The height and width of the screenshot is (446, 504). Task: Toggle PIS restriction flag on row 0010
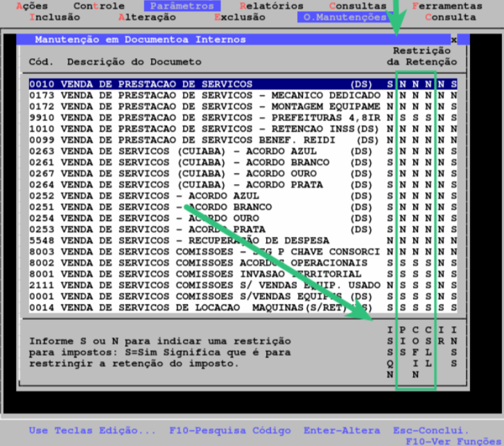click(x=402, y=84)
